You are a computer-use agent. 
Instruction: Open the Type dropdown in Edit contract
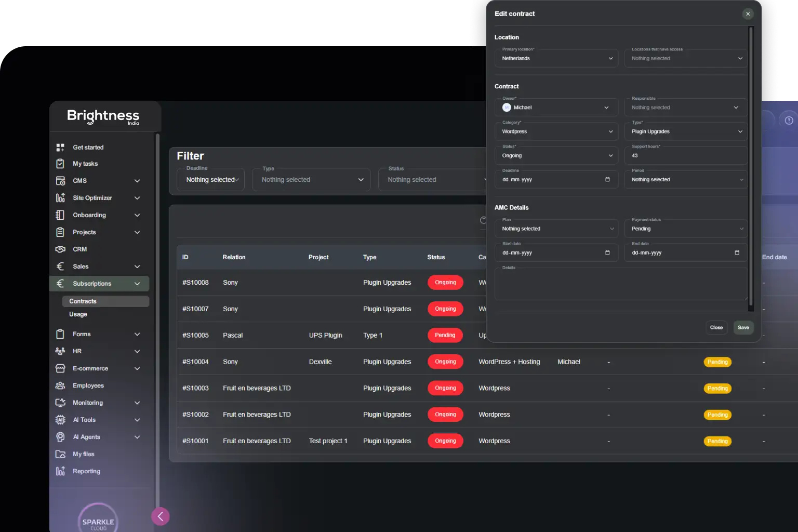[686, 131]
